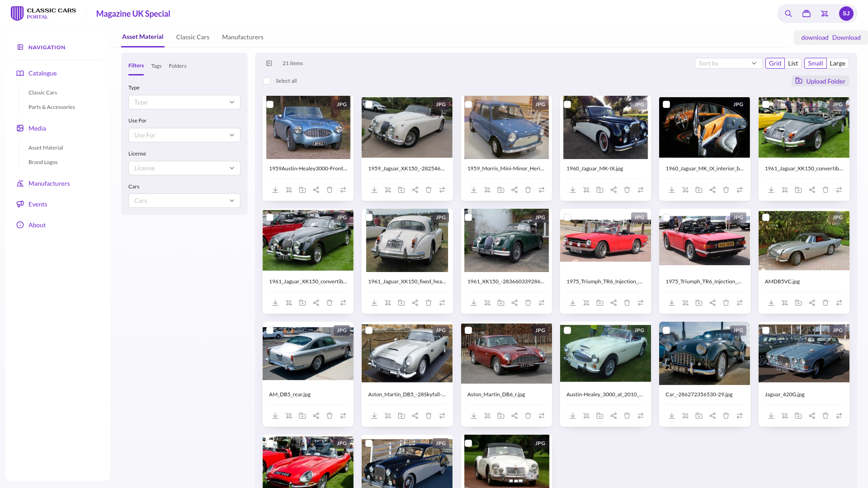Open the SJ user avatar menu
Screen dimensions: 868x488
[846, 14]
